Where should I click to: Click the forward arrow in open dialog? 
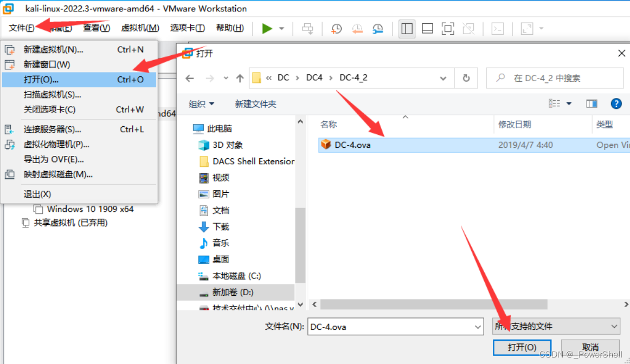[210, 78]
